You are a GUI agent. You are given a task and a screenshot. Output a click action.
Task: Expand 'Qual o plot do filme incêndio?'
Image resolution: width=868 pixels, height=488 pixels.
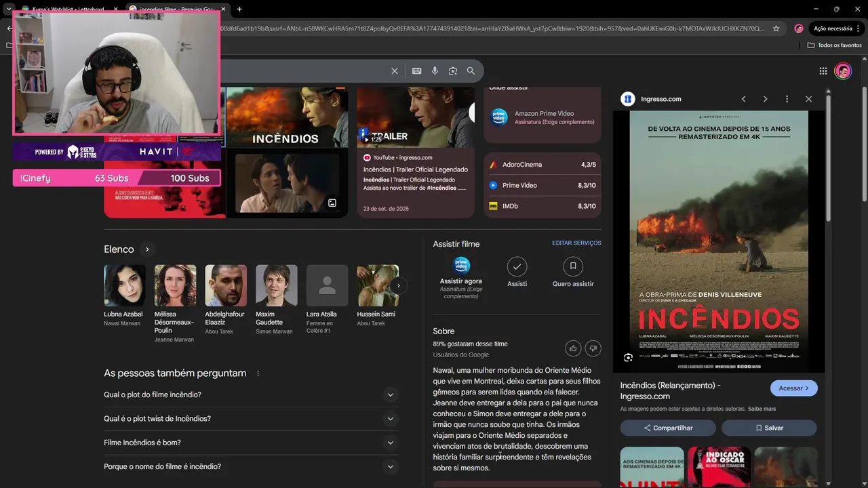[251, 394]
